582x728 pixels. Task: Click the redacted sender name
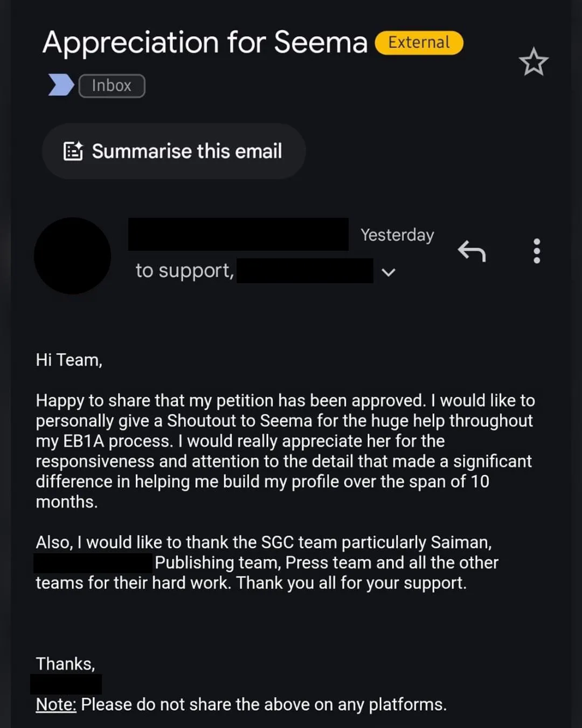point(238,234)
